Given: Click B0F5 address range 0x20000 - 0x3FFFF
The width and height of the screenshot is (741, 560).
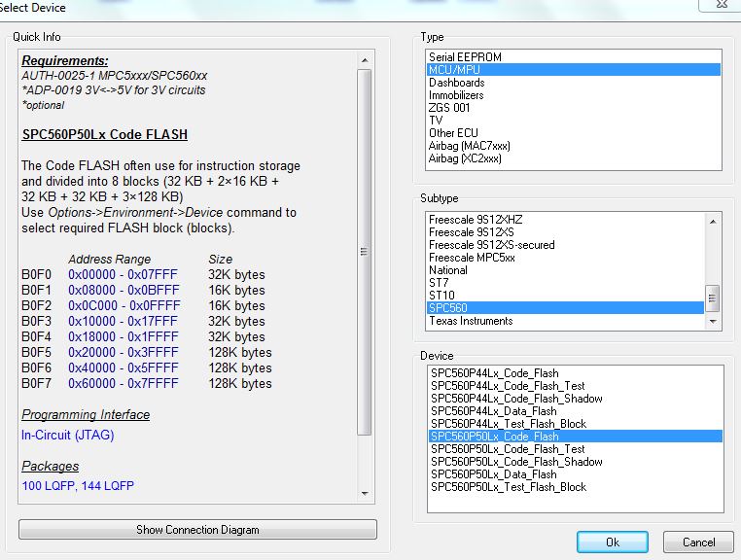Looking at the screenshot, I should (x=123, y=353).
